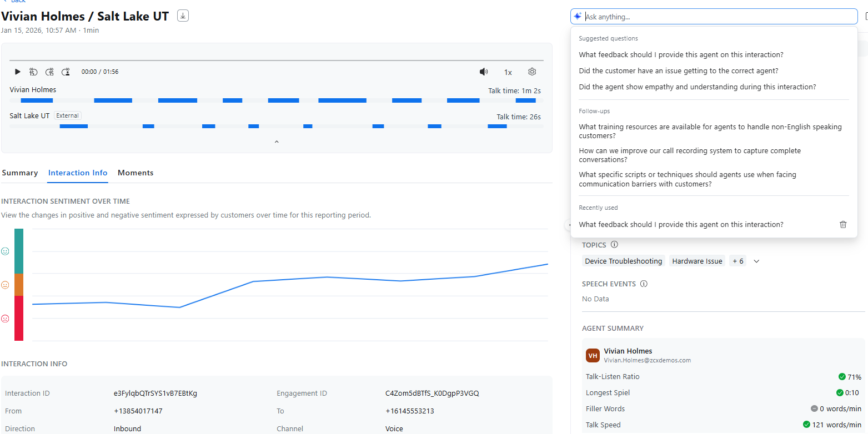
Task: Select the agent empathy suggested question
Action: [697, 87]
